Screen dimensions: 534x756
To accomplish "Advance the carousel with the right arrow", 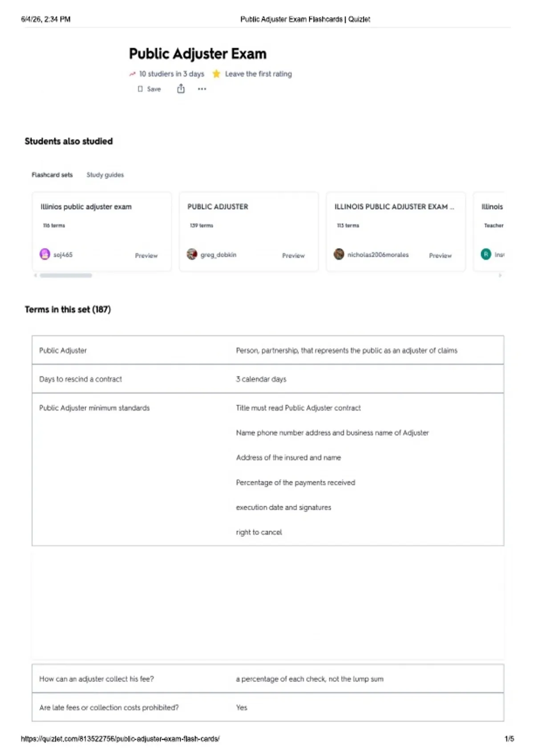I will tap(500, 275).
